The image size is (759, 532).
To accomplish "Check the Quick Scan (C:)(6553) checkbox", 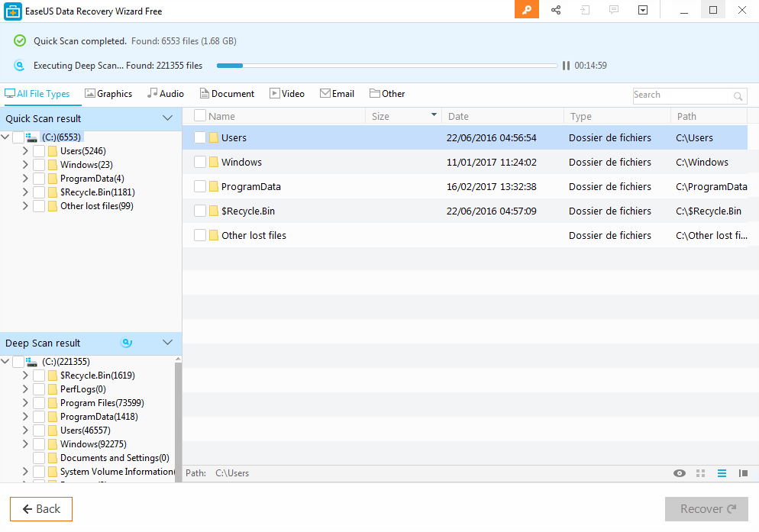I will (18, 137).
